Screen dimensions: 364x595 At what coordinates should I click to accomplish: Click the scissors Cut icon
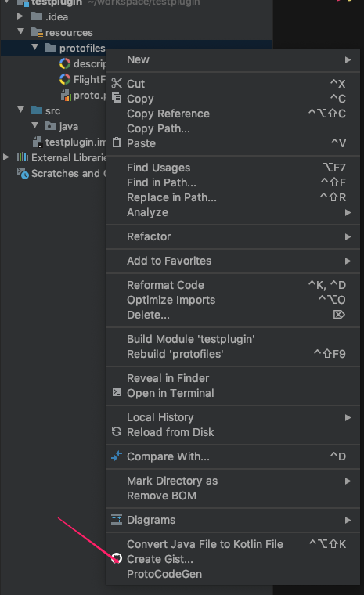(117, 83)
